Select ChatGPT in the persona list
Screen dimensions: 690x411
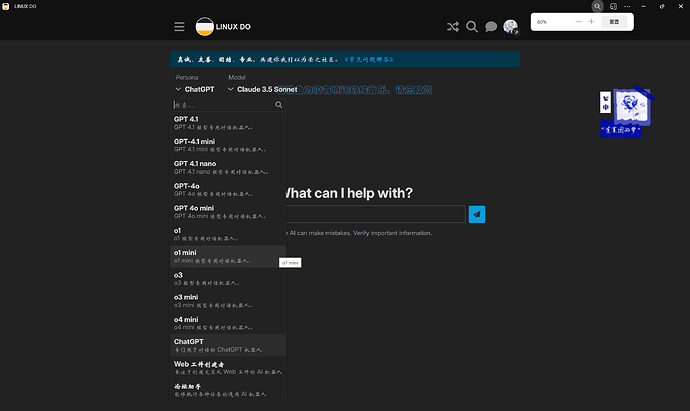pyautogui.click(x=228, y=345)
